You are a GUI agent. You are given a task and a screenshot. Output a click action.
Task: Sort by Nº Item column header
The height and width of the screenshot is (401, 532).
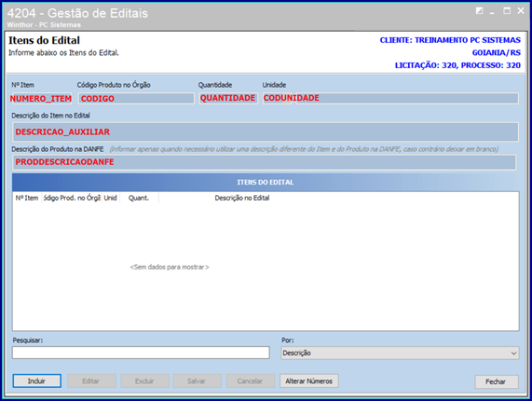click(27, 198)
